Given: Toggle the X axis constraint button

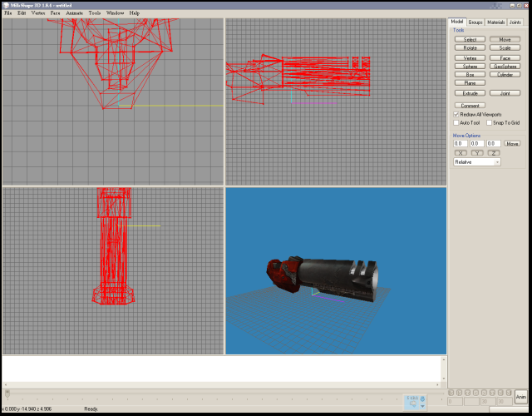Looking at the screenshot, I should [461, 153].
